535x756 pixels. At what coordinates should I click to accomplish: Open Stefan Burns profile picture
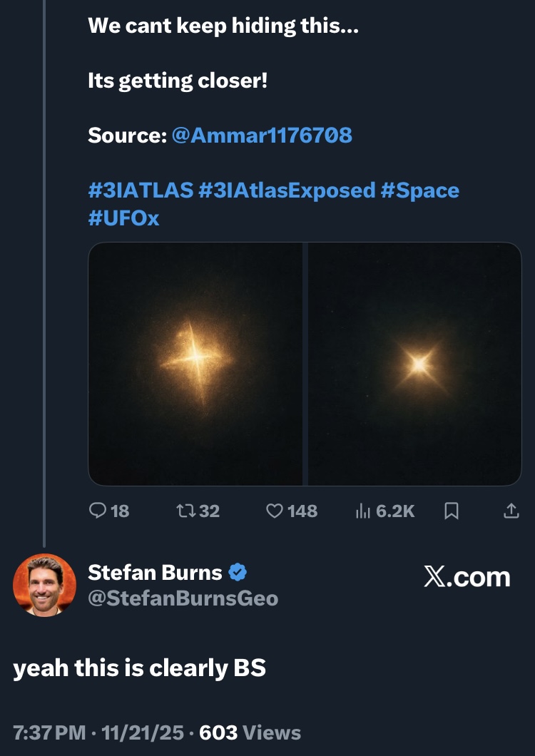pyautogui.click(x=44, y=585)
